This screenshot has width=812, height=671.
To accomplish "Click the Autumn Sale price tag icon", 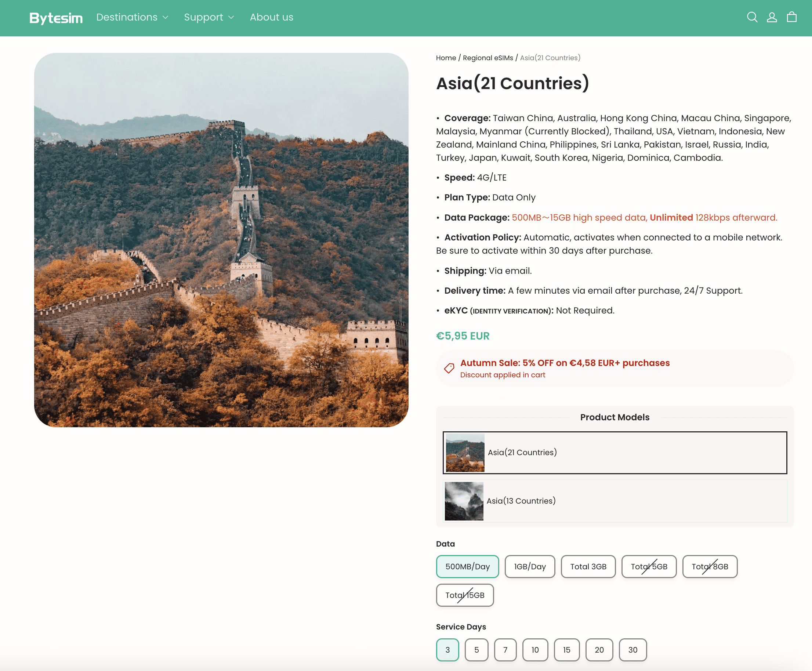I will (449, 368).
